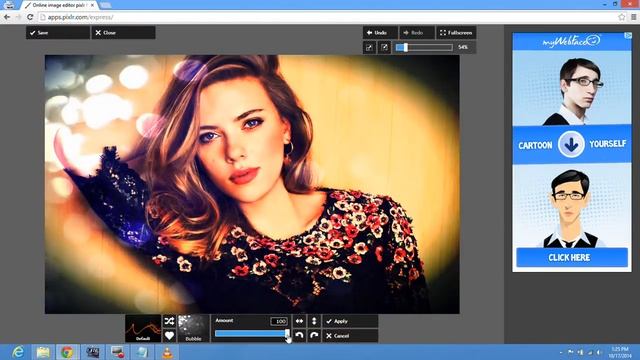Click the Amount value input field

click(279, 321)
